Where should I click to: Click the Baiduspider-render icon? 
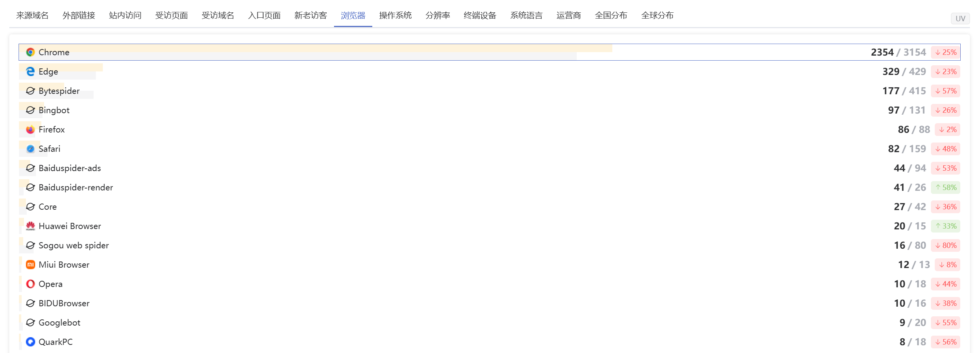(x=31, y=187)
